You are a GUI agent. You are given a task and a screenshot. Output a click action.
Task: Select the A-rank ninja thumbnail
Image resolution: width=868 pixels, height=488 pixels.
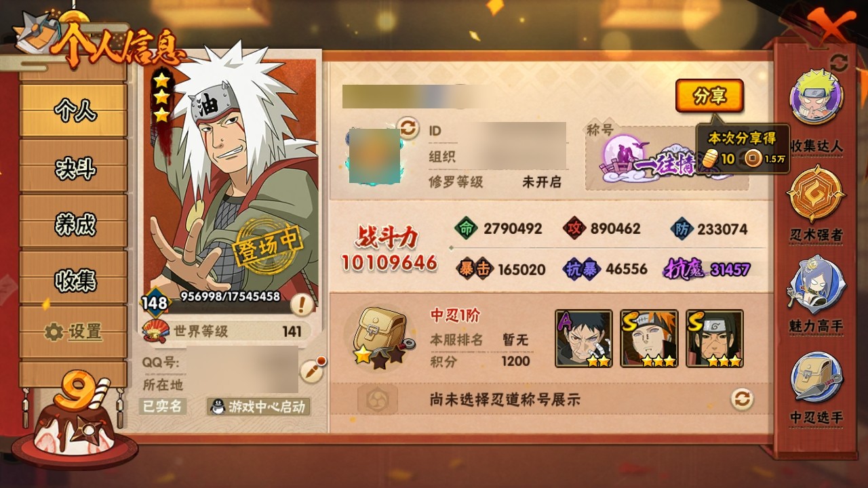point(583,338)
